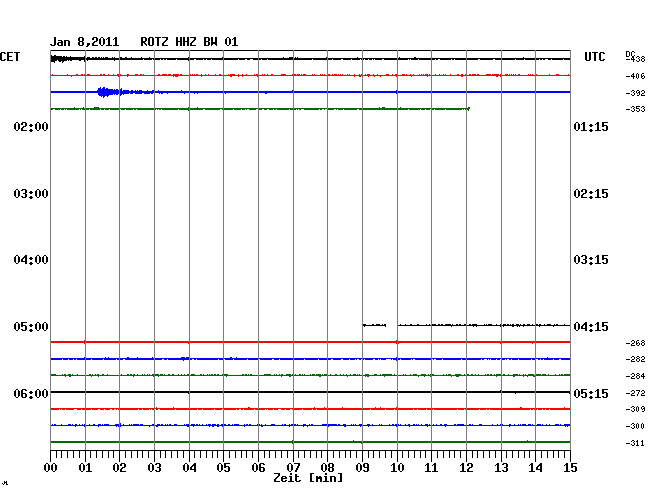This screenshot has height=494, width=650.
Task: Click the DC offset value -284
Action: coord(635,376)
